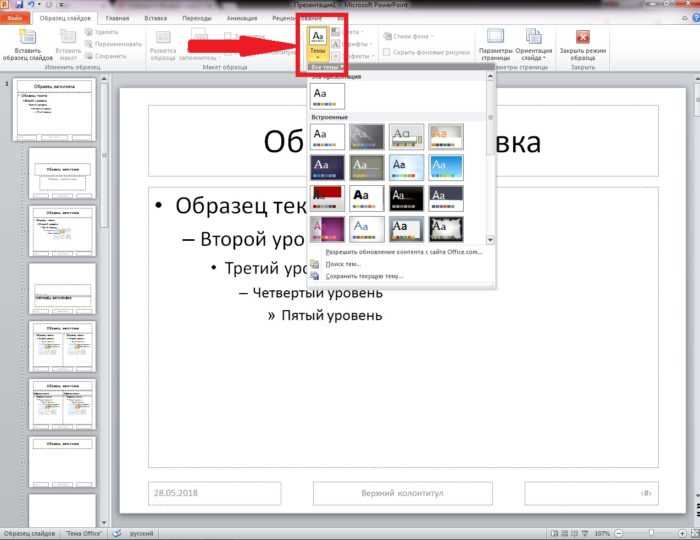Click footer placeholder in slide center bottom
The height and width of the screenshot is (540, 700).
(x=403, y=493)
